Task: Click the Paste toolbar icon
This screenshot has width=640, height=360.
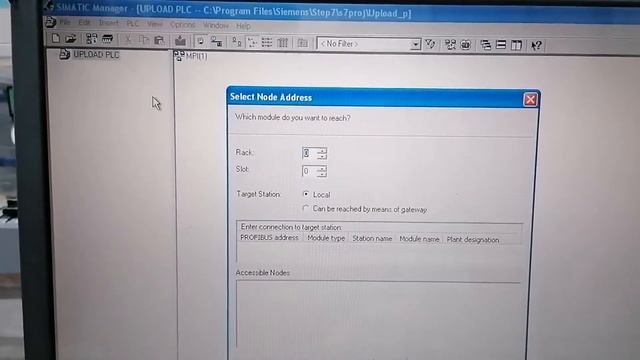Action: click(x=159, y=40)
